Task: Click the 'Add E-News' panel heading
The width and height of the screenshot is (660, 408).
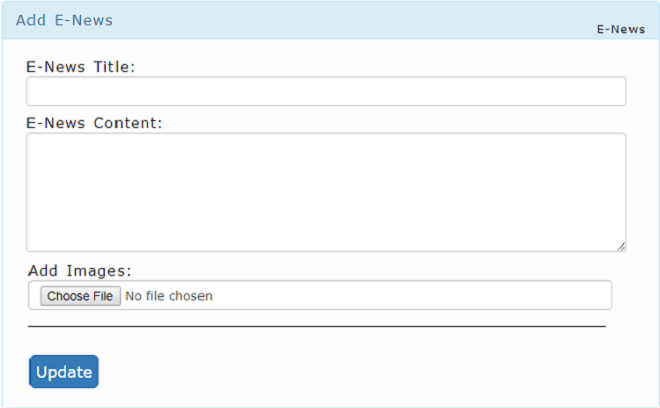Action: (64, 20)
